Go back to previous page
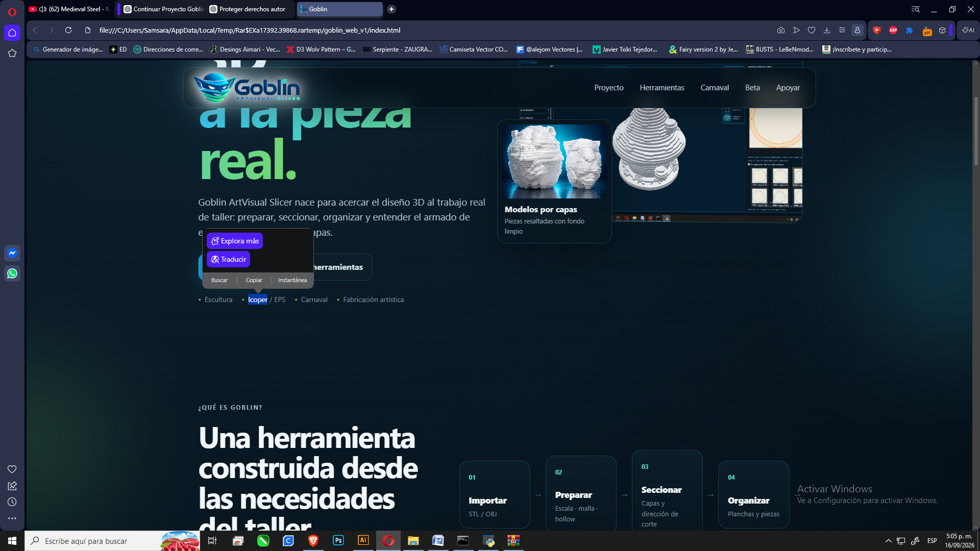980x551 pixels. [35, 30]
